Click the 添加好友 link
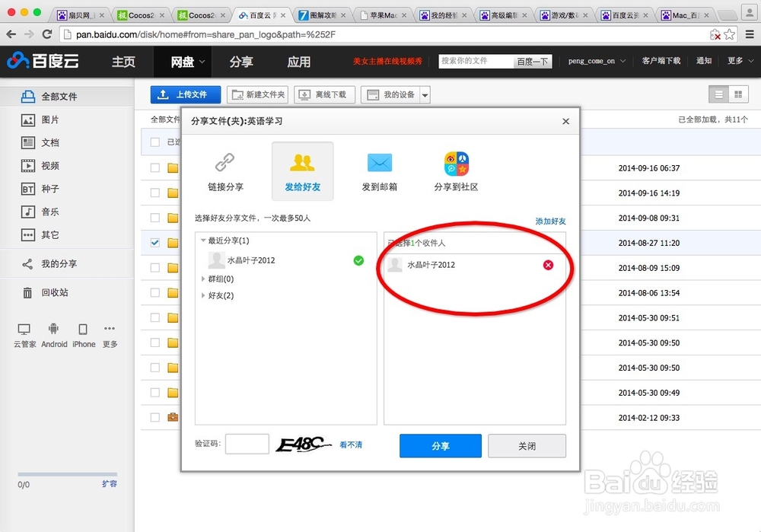This screenshot has height=532, width=761. click(550, 221)
